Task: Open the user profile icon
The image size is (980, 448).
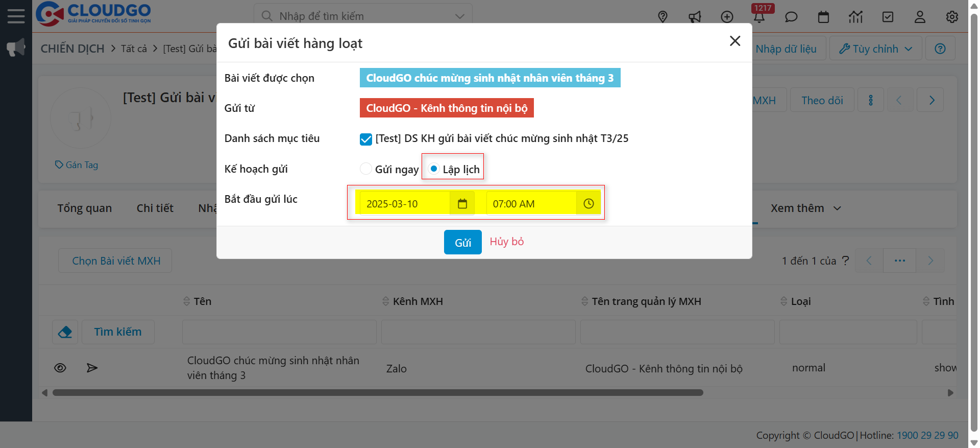Action: coord(920,17)
